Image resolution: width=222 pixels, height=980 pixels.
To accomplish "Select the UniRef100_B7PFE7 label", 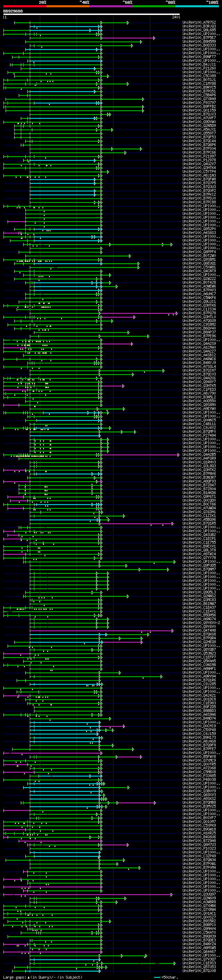I will click(199, 749).
